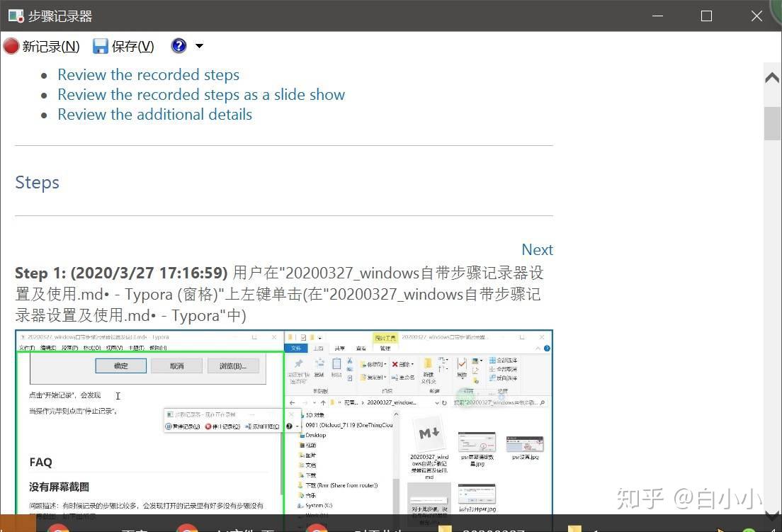782x532 pixels.
Task: Select the 查看 tab in the screenshot ribbon
Action: pyautogui.click(x=361, y=348)
